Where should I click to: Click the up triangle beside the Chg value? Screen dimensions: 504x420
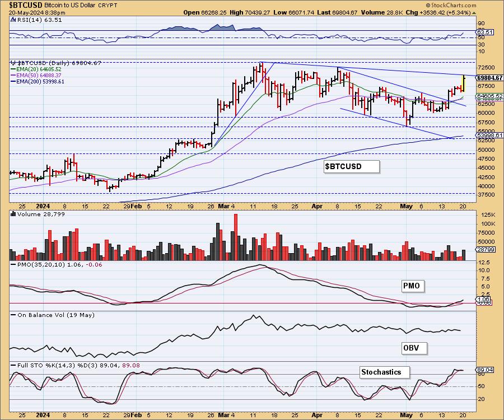click(474, 13)
